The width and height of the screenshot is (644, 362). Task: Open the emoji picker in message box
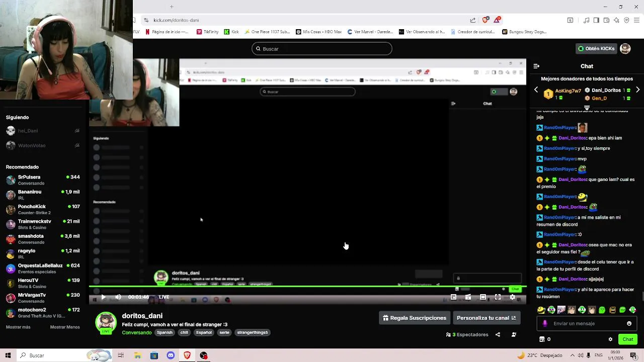point(629,323)
